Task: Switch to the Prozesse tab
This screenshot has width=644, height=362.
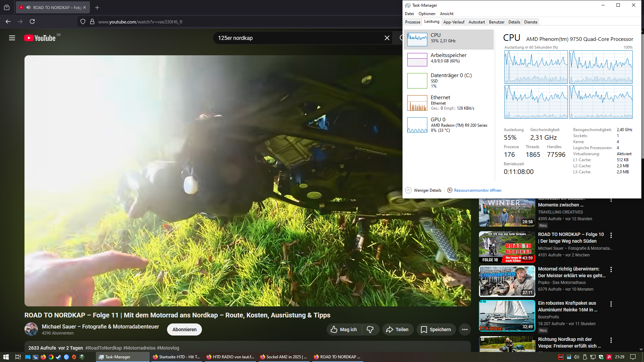Action: 413,22
